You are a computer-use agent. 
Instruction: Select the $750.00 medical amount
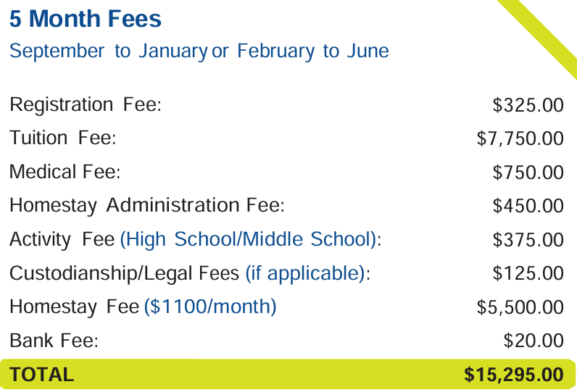pyautogui.click(x=528, y=172)
